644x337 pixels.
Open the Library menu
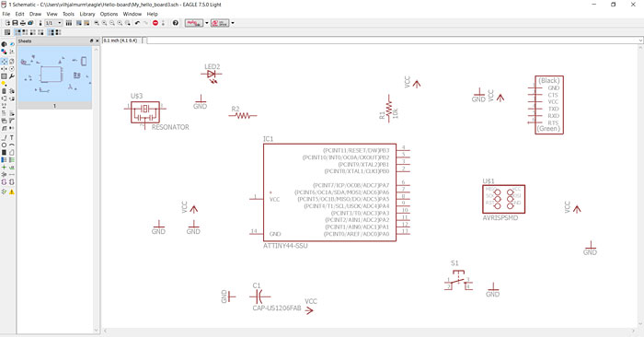tap(87, 14)
